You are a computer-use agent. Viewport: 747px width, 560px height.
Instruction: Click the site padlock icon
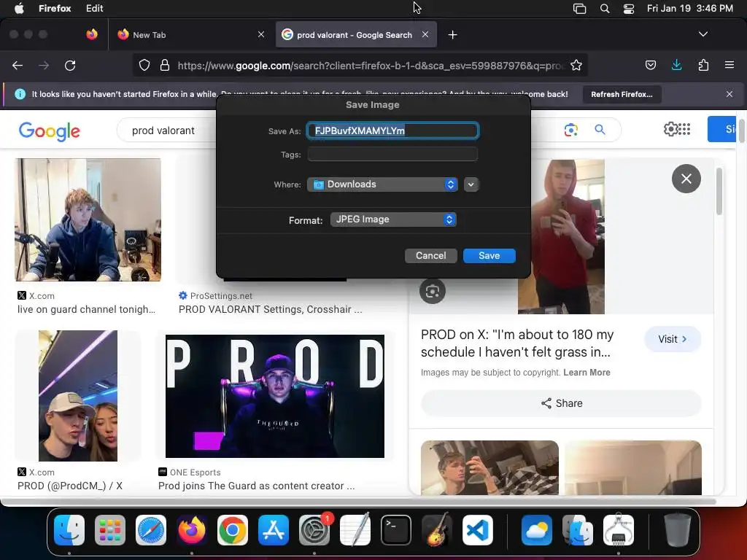click(x=165, y=65)
